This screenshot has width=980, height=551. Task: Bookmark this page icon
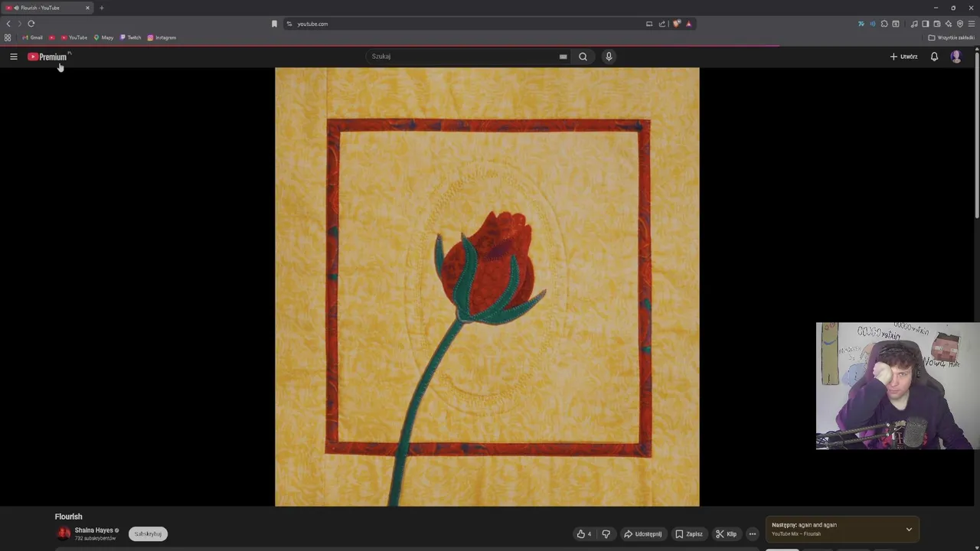(274, 24)
